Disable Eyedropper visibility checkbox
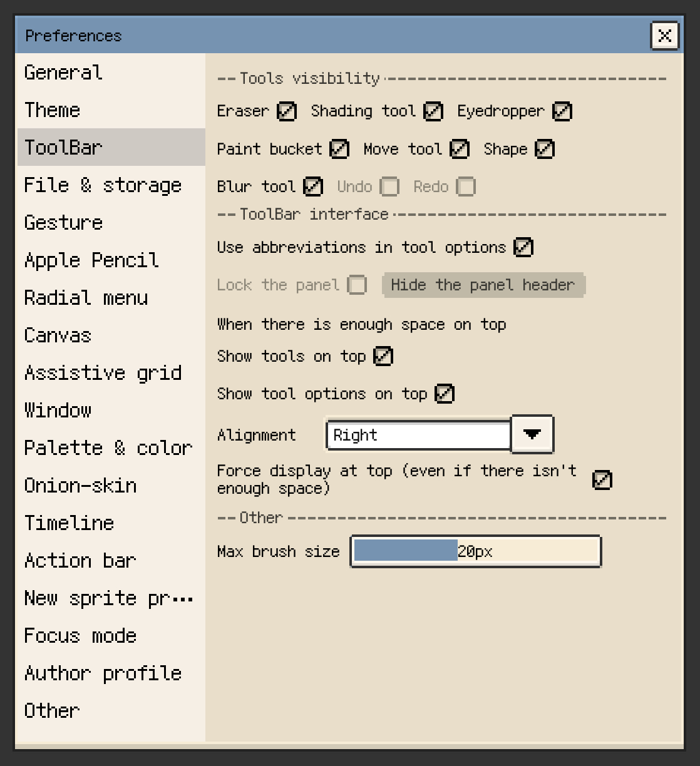Image resolution: width=700 pixels, height=766 pixels. pyautogui.click(x=562, y=111)
